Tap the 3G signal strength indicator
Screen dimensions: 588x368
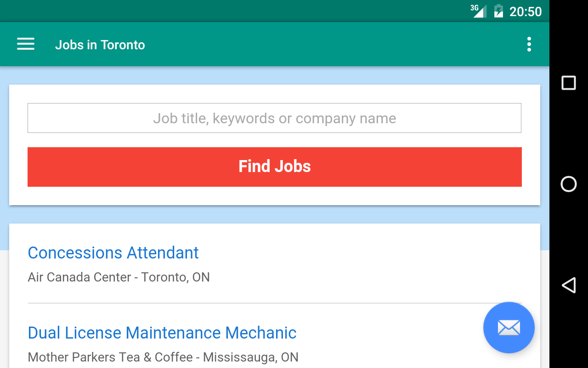point(479,11)
